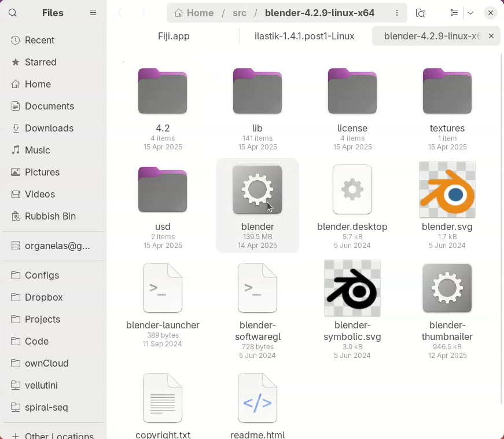The height and width of the screenshot is (439, 504).
Task: Open the readme.html file
Action: pos(257,398)
